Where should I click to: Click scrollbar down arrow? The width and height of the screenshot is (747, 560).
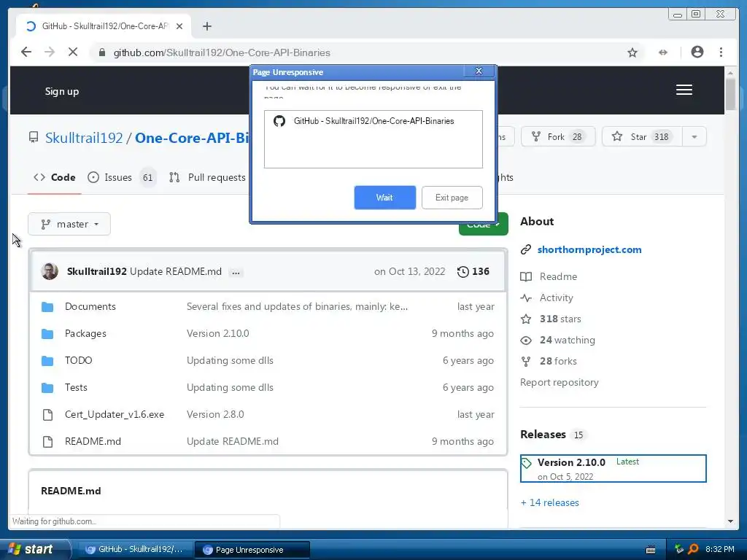pos(729,521)
